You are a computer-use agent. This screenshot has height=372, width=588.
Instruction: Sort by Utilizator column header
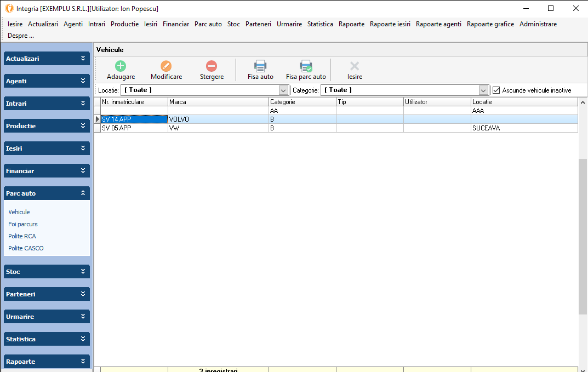tap(437, 101)
